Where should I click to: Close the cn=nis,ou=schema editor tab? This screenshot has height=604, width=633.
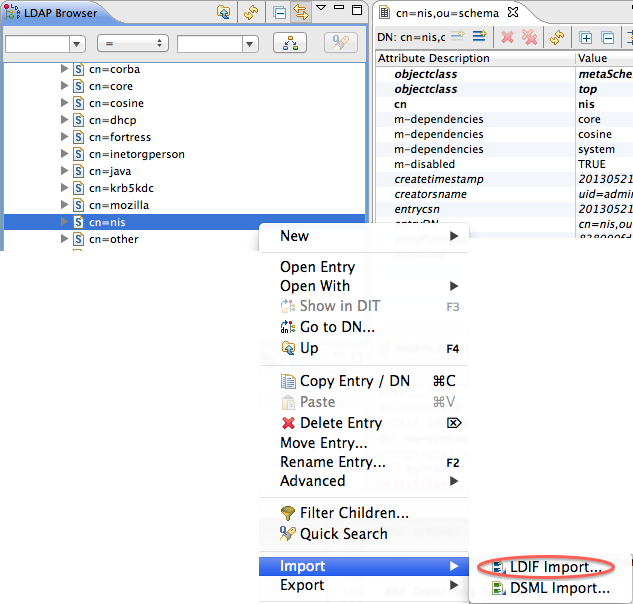(513, 13)
